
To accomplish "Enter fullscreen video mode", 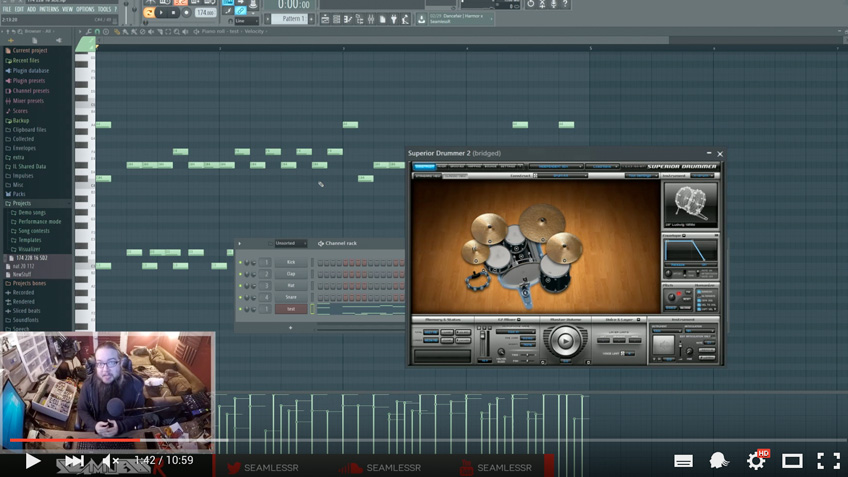I will [828, 461].
